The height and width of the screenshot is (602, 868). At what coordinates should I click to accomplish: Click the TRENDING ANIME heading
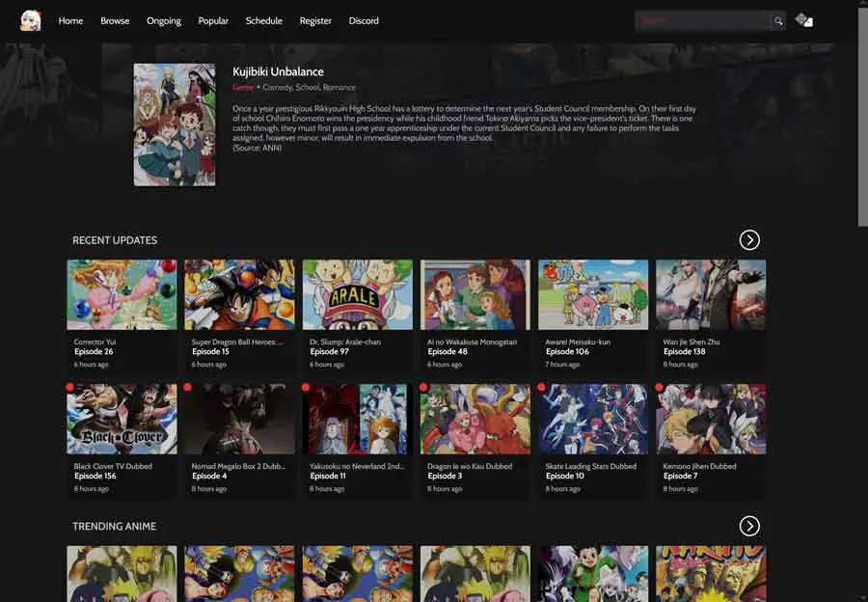click(x=114, y=526)
